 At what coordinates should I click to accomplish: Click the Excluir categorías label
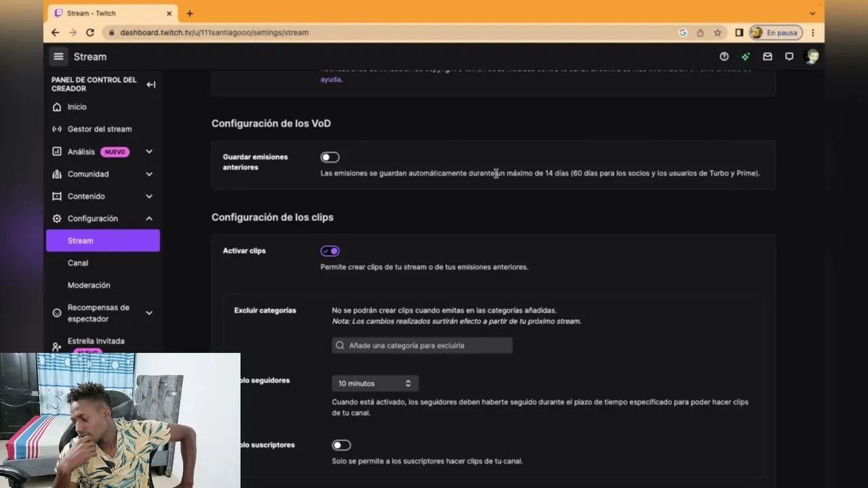(265, 310)
